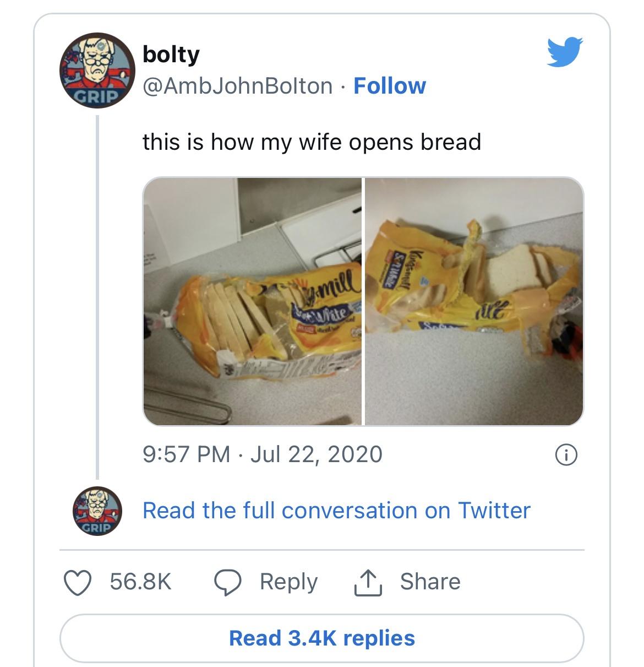Image resolution: width=644 pixels, height=667 pixels.
Task: Click the Twitter bird logo
Action: pyautogui.click(x=565, y=52)
